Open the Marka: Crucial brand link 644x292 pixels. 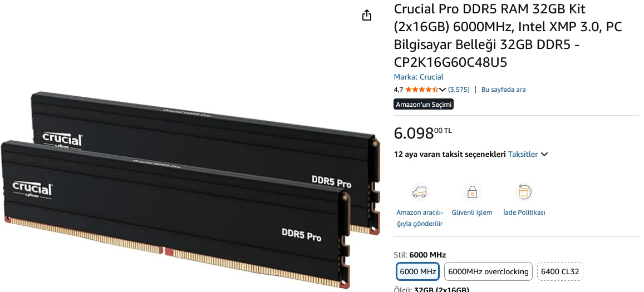[419, 77]
